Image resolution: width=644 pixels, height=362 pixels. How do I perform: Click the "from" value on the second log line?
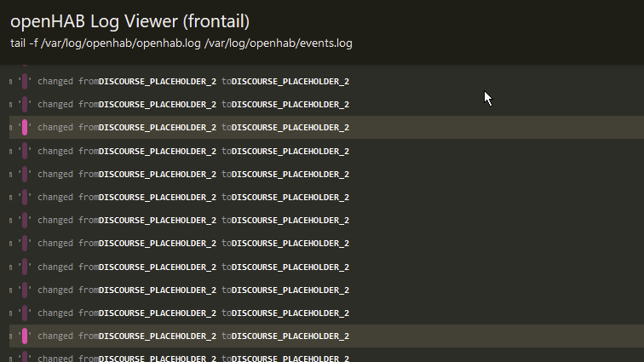click(157, 105)
